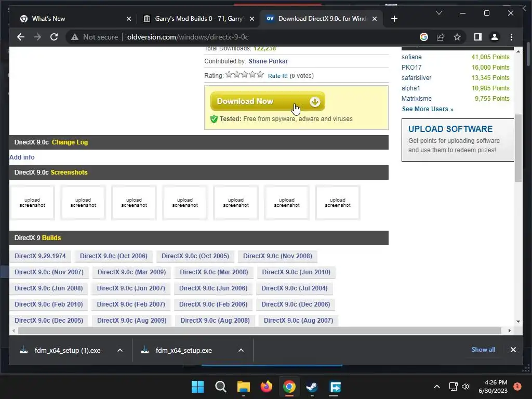
Task: Click the first upload screenshot thumbnail
Action: pos(32,203)
